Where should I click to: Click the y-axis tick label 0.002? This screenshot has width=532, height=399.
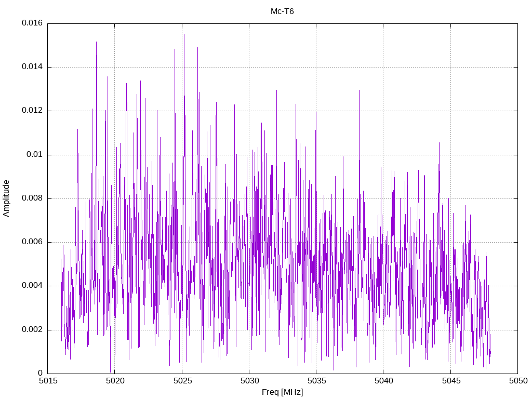click(x=32, y=330)
